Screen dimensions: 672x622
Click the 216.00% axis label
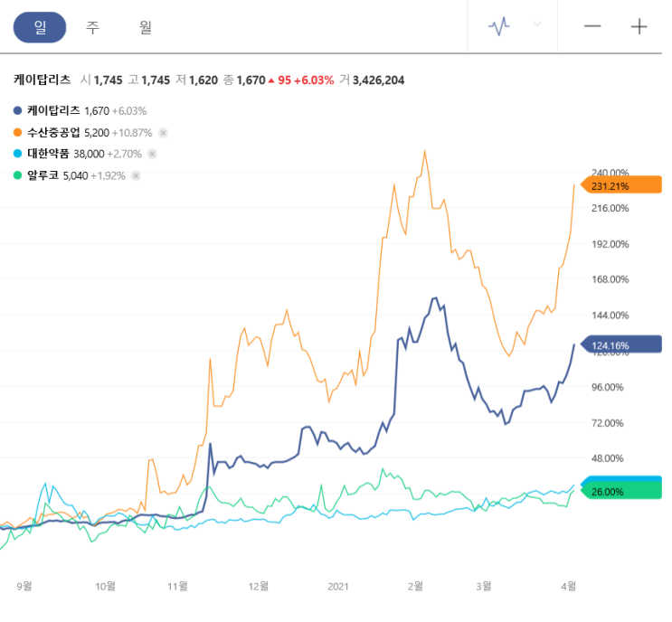(610, 209)
